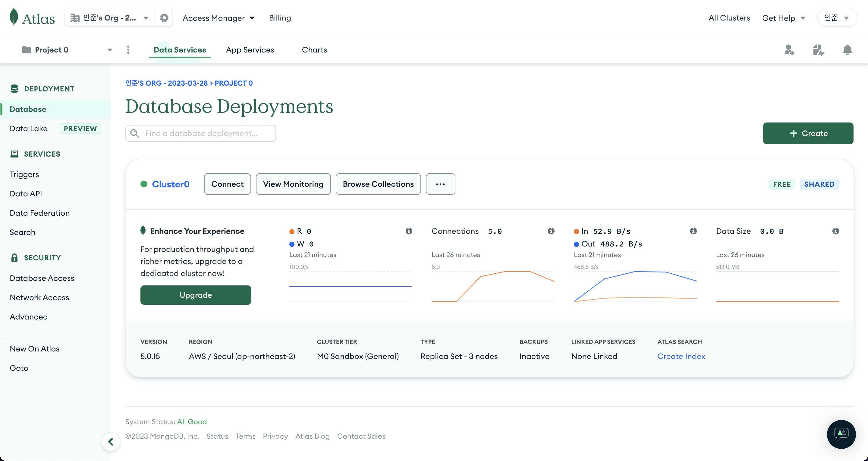Open the Status footer link

[x=217, y=436]
